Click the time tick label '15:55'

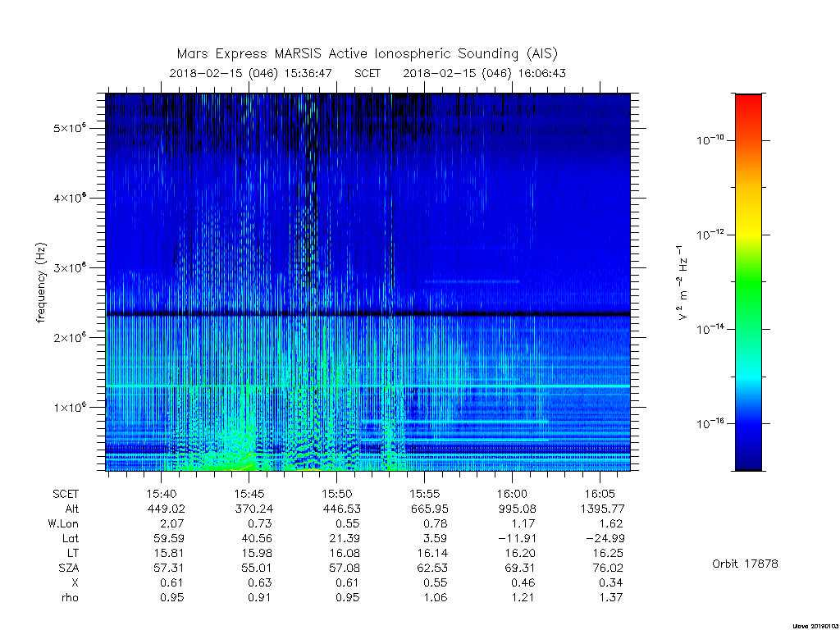[x=424, y=494]
